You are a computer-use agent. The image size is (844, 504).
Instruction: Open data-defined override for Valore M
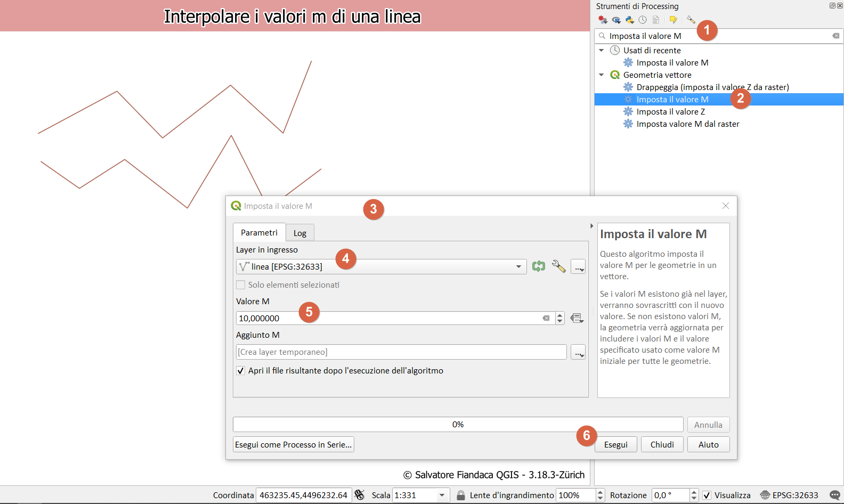click(x=577, y=318)
